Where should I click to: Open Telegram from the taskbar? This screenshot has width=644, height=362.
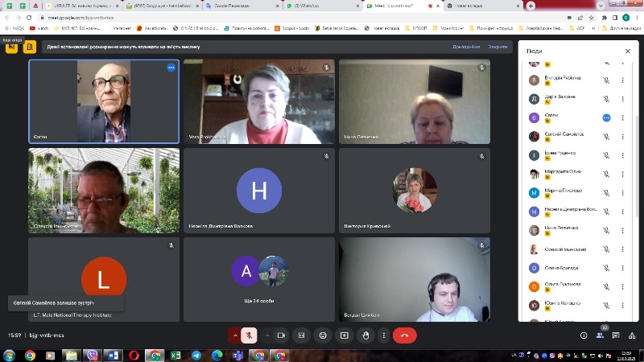click(x=196, y=355)
